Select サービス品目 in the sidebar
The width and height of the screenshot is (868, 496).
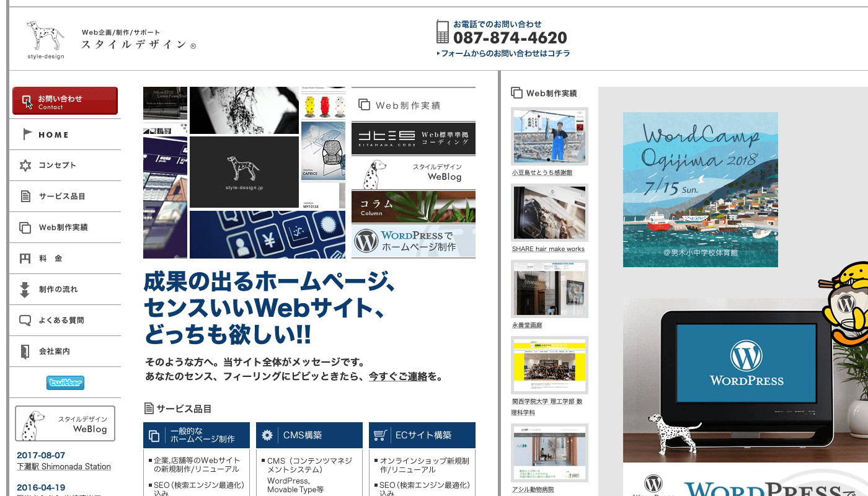pyautogui.click(x=62, y=197)
